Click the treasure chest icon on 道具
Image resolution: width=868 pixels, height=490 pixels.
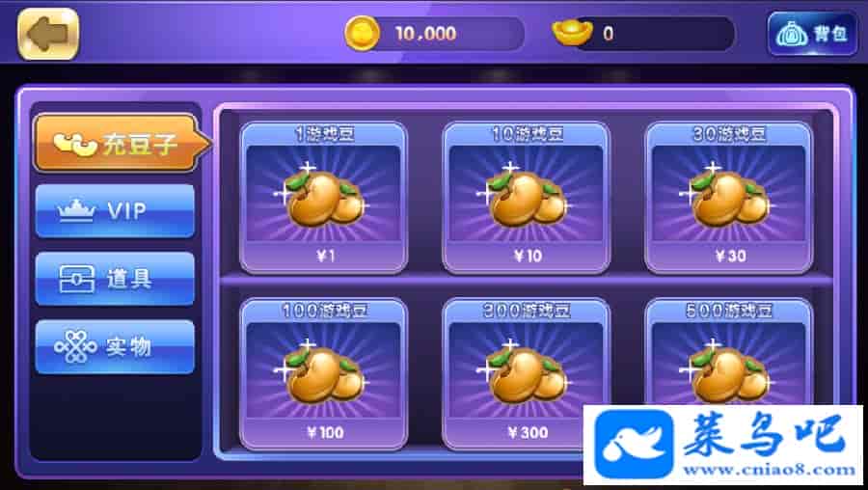(x=77, y=279)
